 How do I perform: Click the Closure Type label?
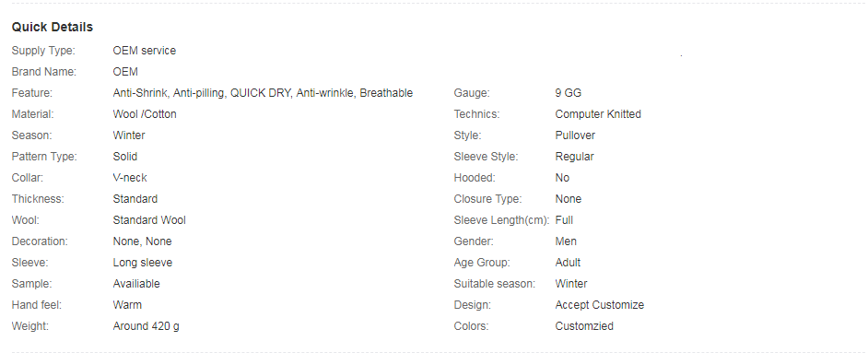pos(487,199)
